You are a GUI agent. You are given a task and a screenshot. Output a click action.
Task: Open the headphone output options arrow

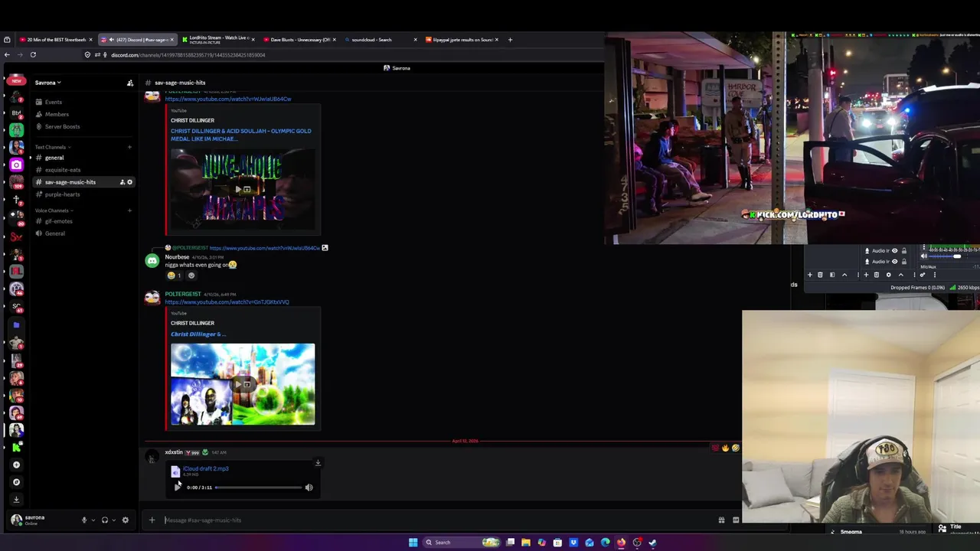[x=114, y=520]
